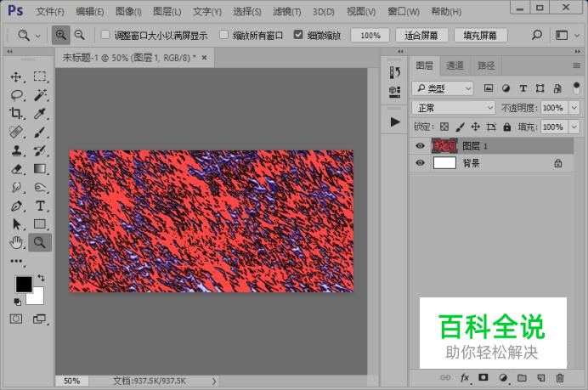Select the Hand tool

click(x=16, y=243)
